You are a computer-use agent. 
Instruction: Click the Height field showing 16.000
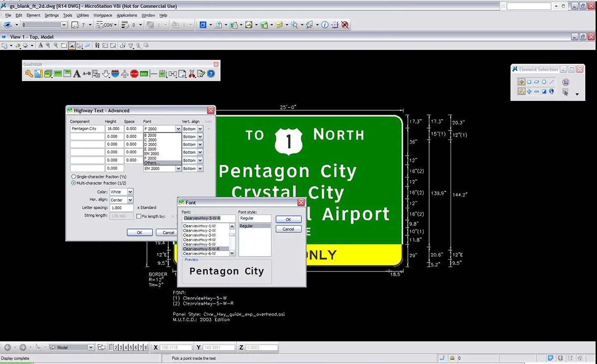click(x=114, y=129)
